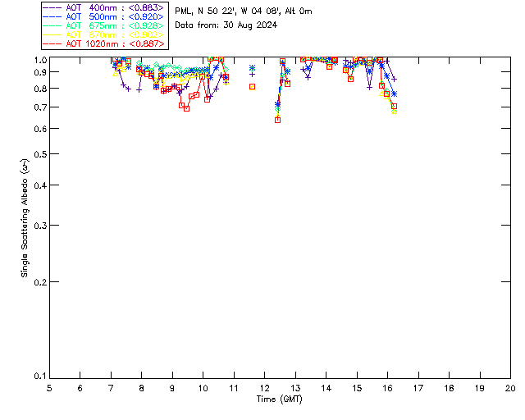525x420 pixels.
Task: Click the y-axis tick label 0.7
Action: [40, 107]
